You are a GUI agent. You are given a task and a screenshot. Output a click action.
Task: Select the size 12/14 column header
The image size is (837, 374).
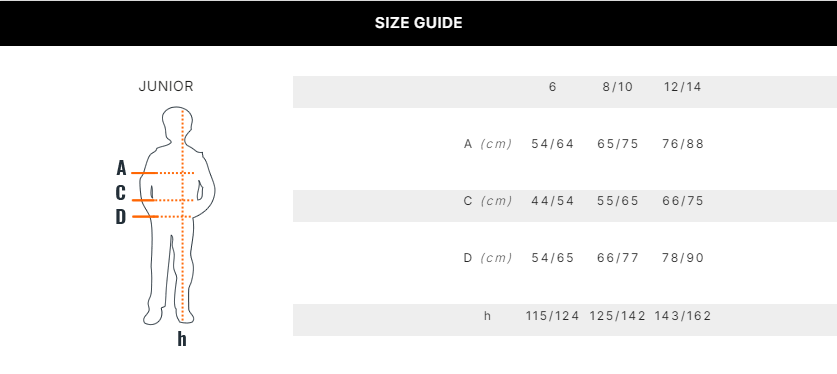pos(683,87)
